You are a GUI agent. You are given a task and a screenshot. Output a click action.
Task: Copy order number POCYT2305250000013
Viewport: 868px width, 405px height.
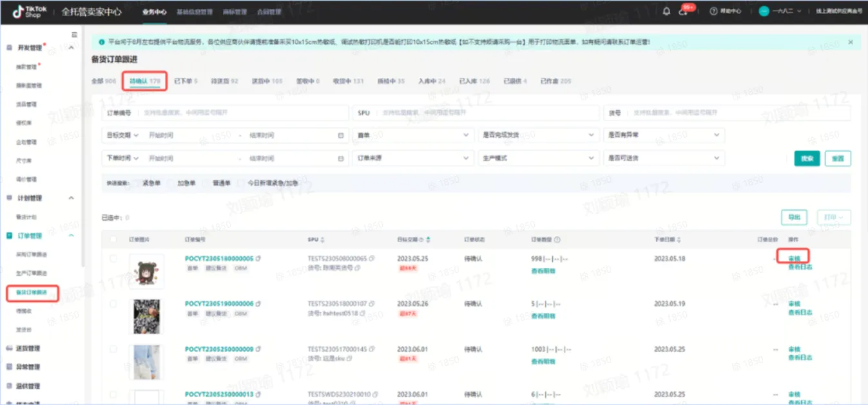coord(258,393)
